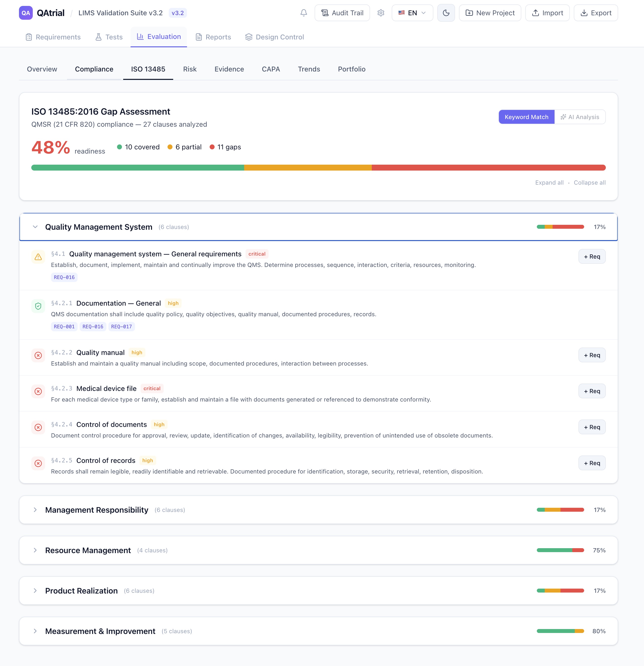644x666 pixels.
Task: Collapse the Quality Management System section
Action: pyautogui.click(x=35, y=227)
